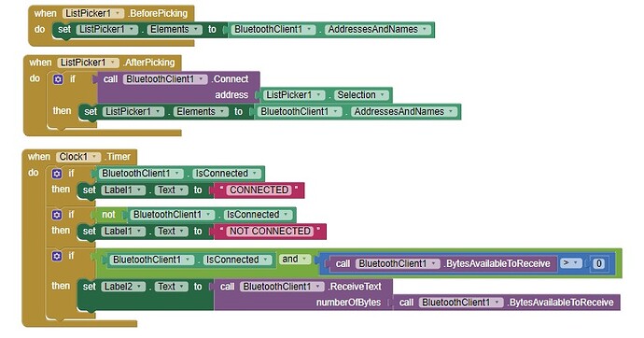Open Elements property dropdown in BeforePicking block
Screen dimensions: 644x338
pos(175,30)
